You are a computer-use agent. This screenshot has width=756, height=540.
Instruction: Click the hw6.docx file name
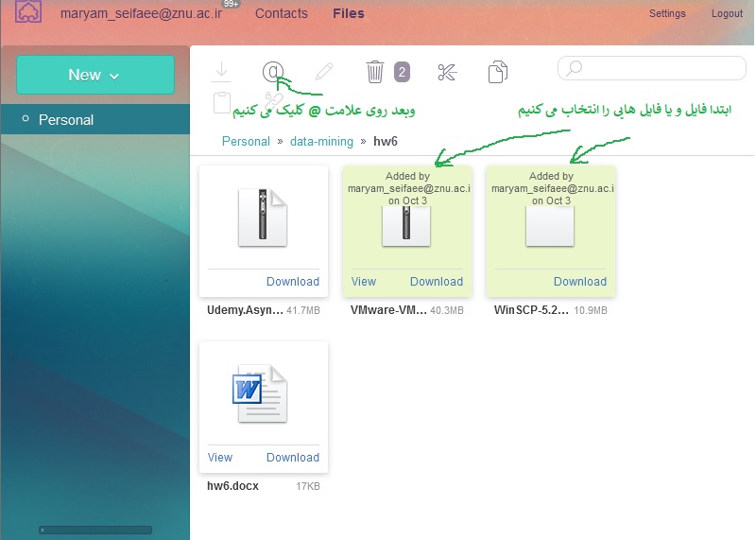(x=232, y=486)
